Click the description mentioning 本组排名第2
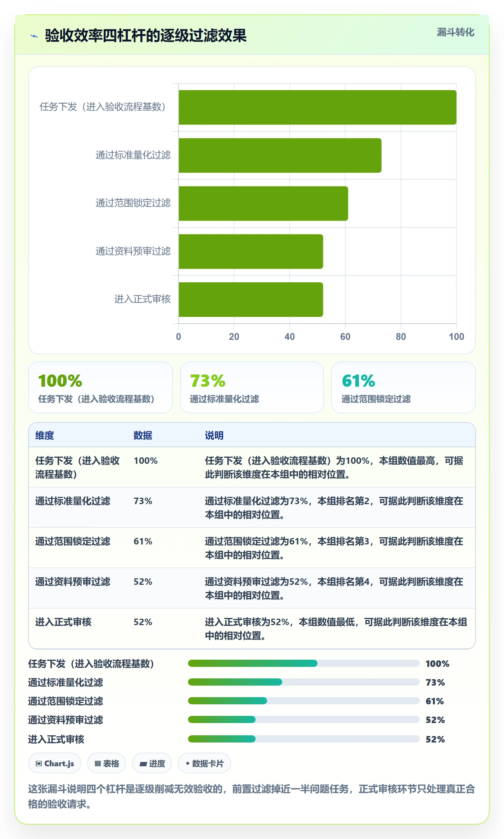This screenshot has height=839, width=504. pyautogui.click(x=334, y=508)
